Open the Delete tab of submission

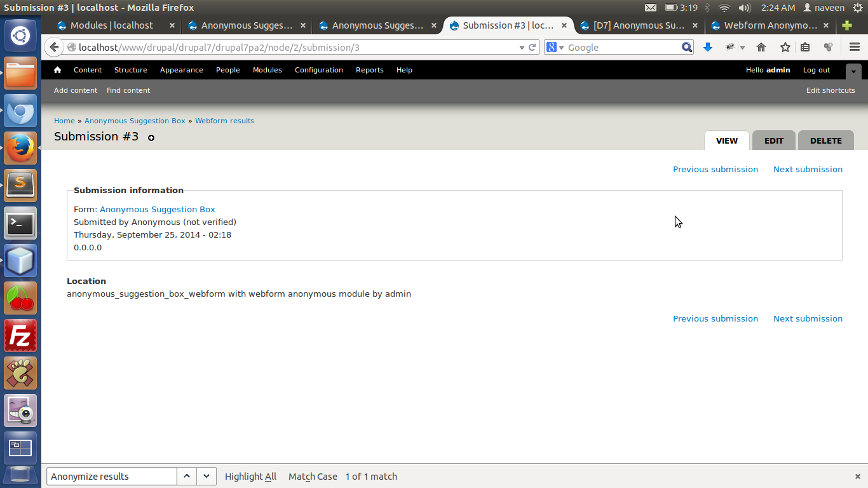[x=825, y=140]
